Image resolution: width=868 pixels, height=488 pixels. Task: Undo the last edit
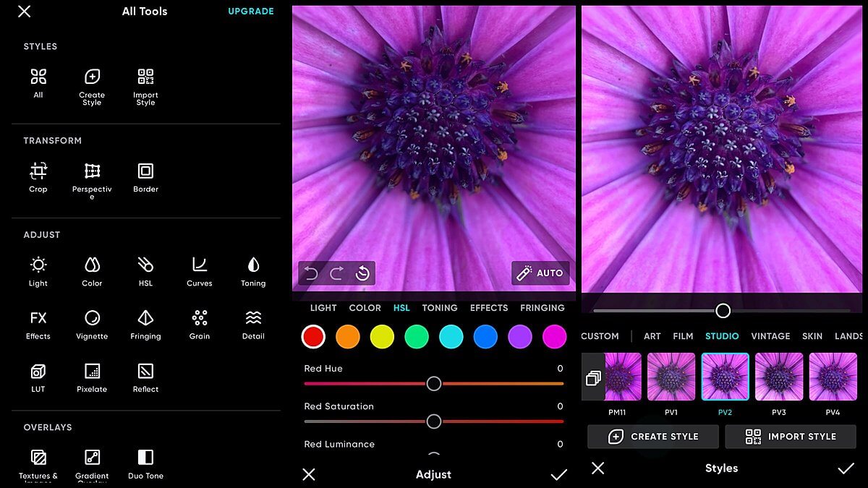click(x=310, y=273)
